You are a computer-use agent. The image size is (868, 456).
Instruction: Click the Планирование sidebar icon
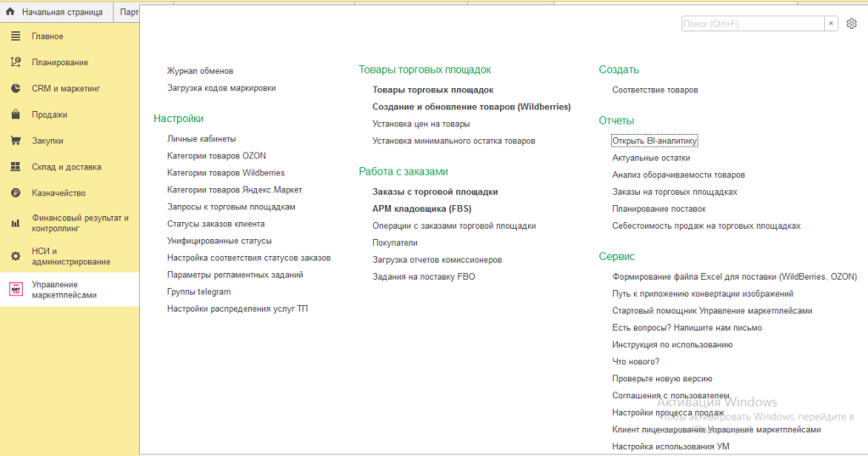click(15, 62)
